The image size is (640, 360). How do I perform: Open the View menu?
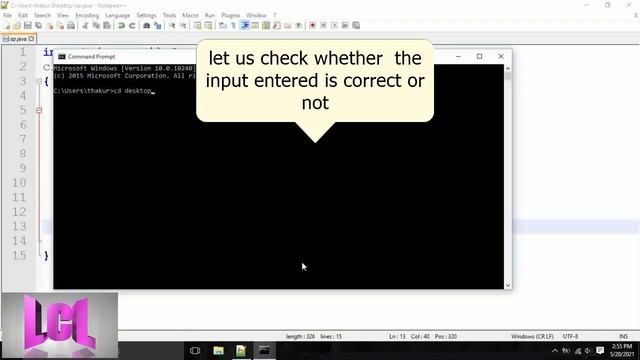(63, 16)
